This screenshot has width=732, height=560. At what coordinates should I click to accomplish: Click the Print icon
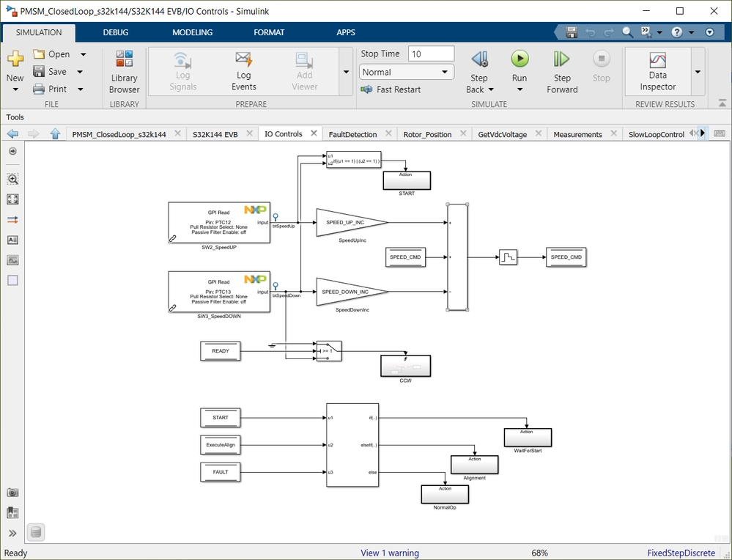point(39,89)
